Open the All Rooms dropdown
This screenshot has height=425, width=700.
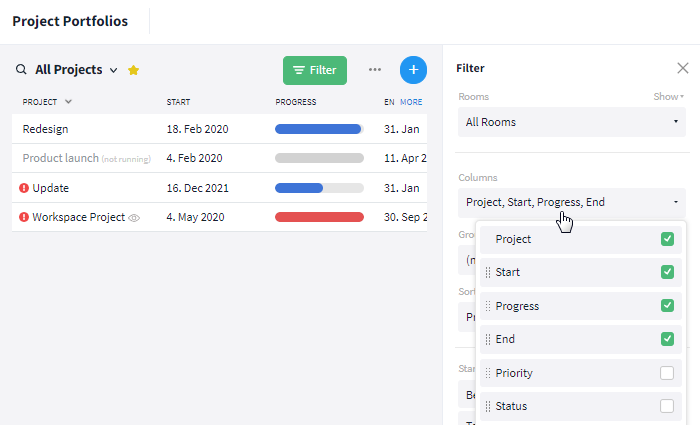[x=572, y=122]
